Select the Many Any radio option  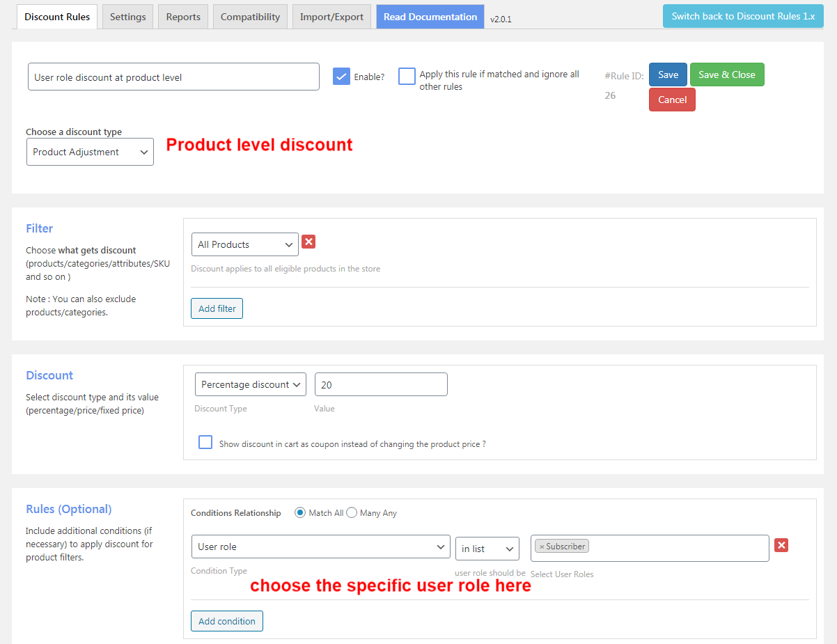click(352, 513)
